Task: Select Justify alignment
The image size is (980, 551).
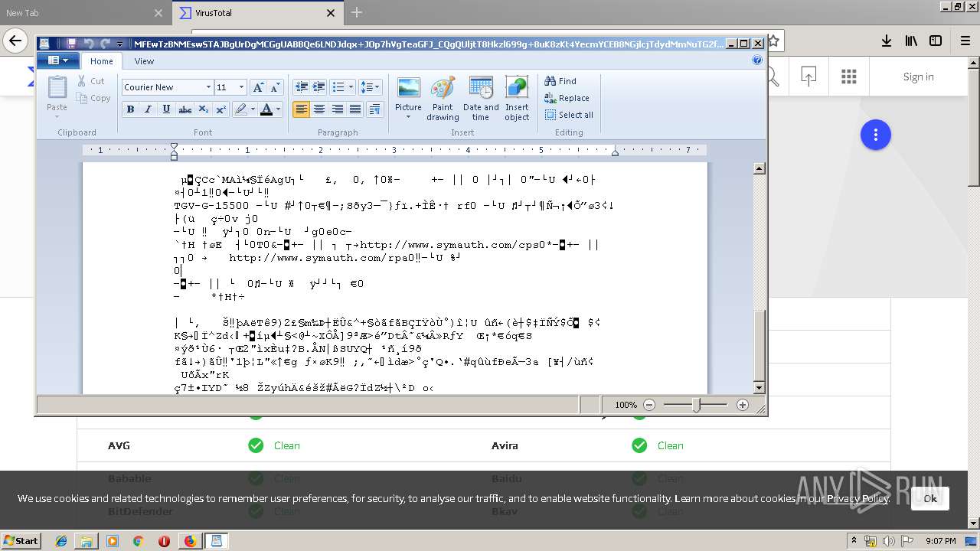Action: pyautogui.click(x=355, y=109)
